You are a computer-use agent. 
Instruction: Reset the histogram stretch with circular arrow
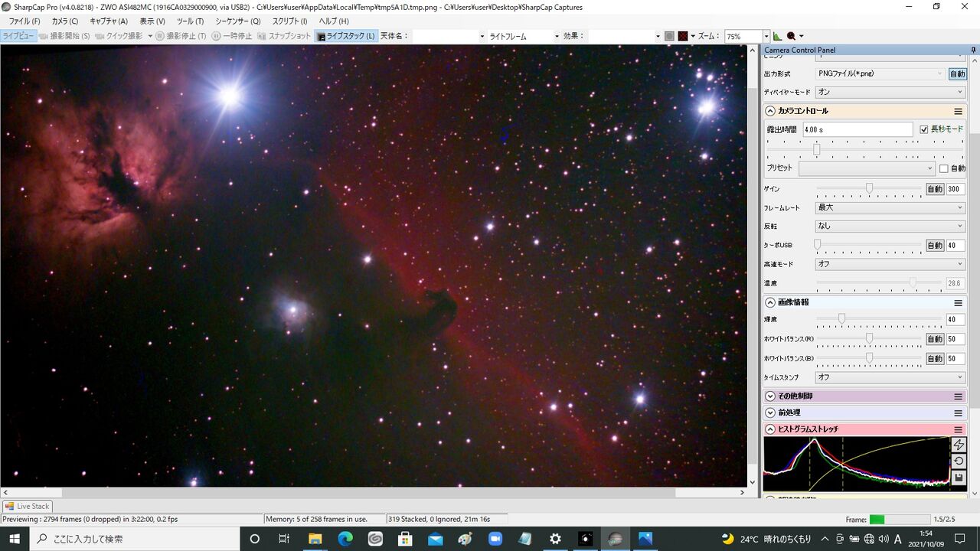(959, 461)
